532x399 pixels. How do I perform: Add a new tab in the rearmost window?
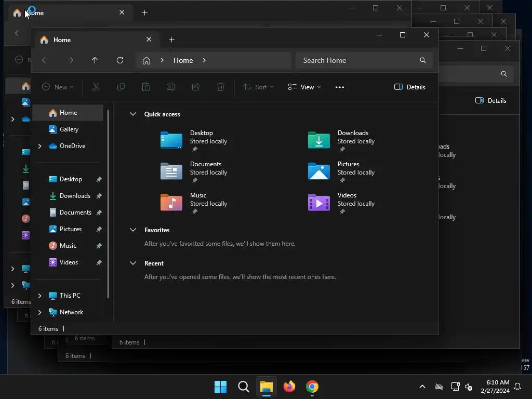click(x=145, y=13)
